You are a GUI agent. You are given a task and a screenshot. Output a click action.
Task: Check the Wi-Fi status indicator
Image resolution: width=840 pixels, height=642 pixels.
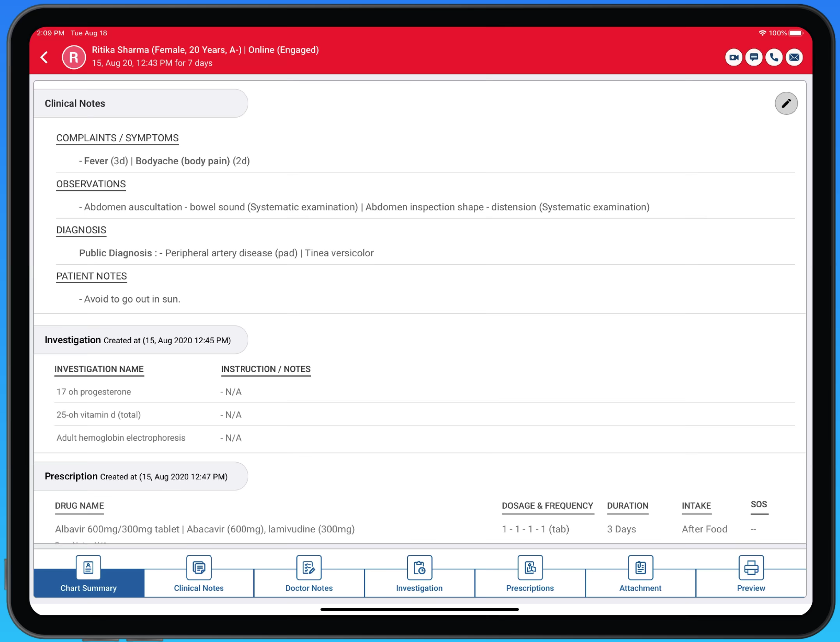click(762, 33)
